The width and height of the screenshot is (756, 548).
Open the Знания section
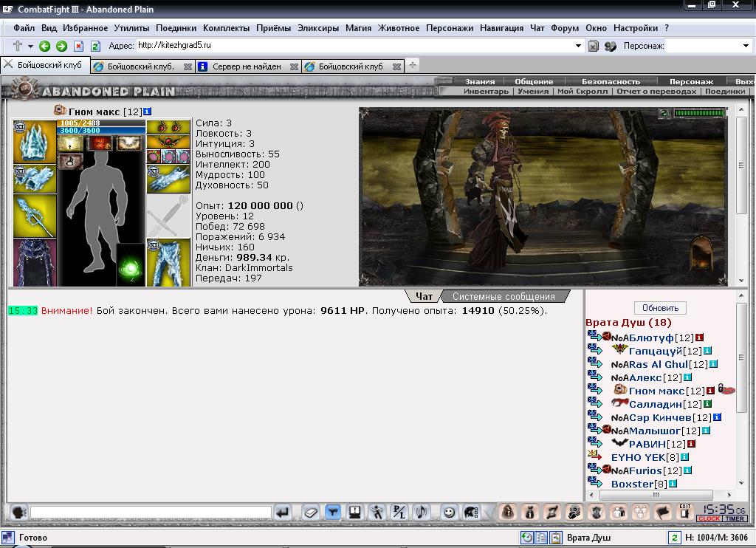[480, 81]
